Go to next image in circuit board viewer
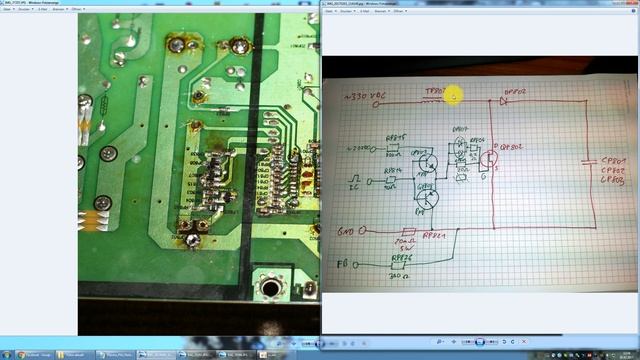 pyautogui.click(x=332, y=344)
